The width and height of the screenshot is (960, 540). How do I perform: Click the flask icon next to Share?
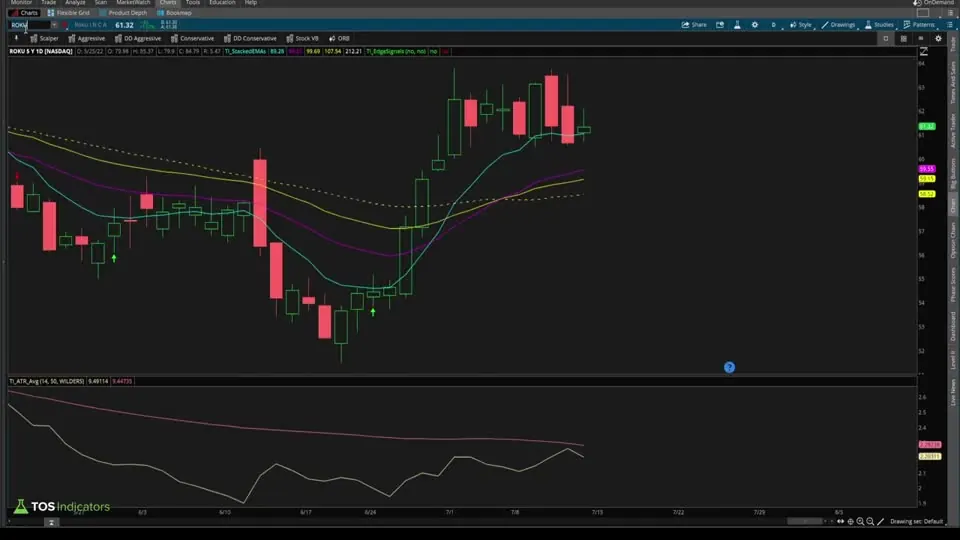click(x=737, y=25)
